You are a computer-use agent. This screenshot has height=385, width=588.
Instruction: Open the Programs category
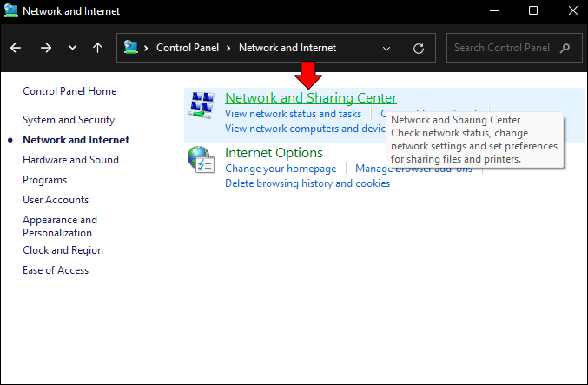pos(44,180)
